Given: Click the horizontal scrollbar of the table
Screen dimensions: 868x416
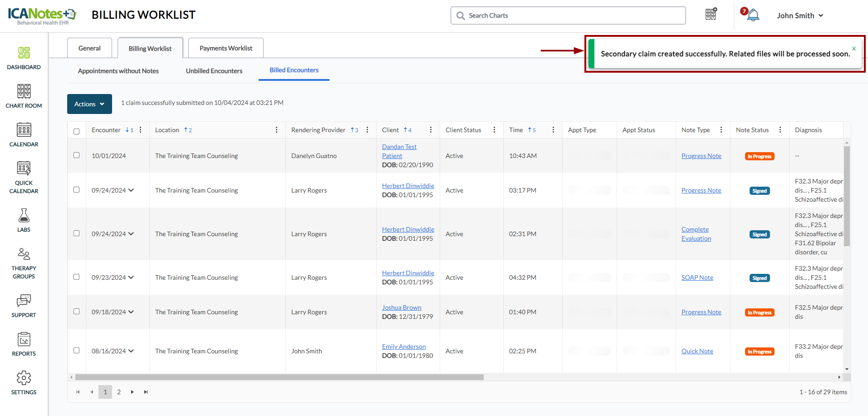Looking at the screenshot, I should 279,377.
